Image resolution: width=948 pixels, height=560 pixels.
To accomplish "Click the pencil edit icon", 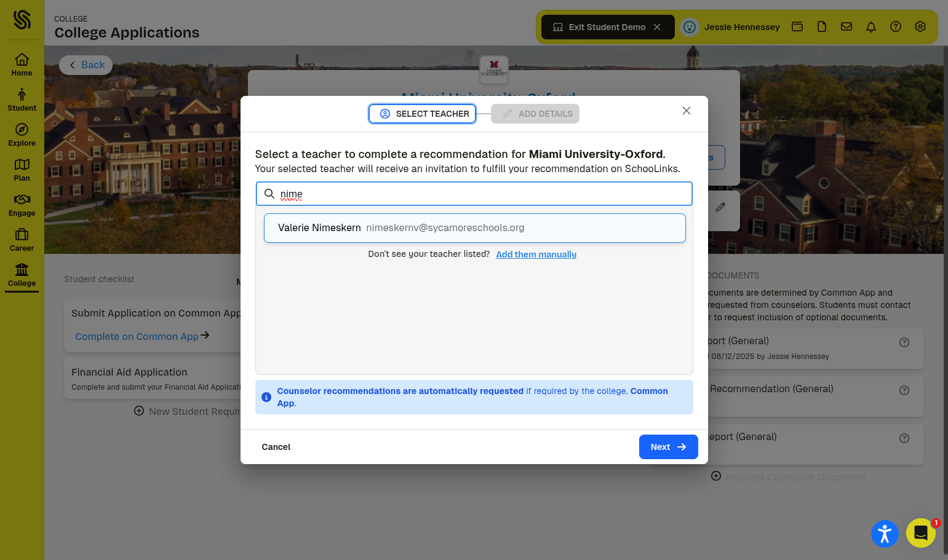I will coord(720,207).
